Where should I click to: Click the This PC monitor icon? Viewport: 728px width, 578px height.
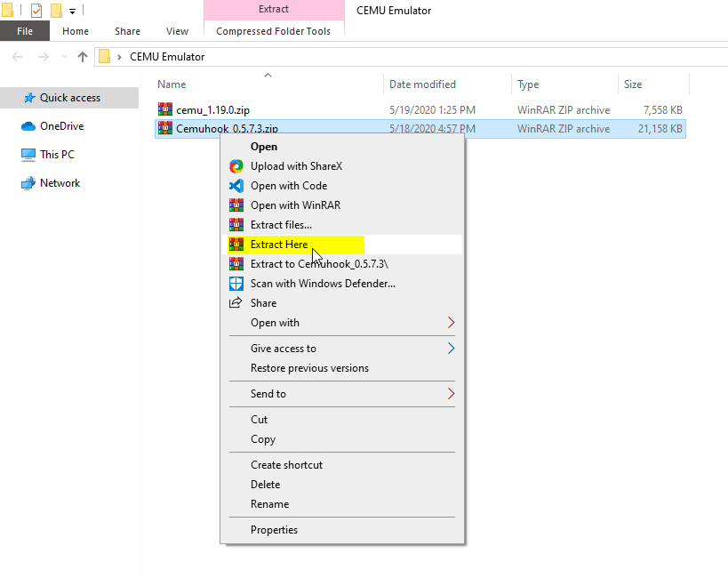coord(28,155)
